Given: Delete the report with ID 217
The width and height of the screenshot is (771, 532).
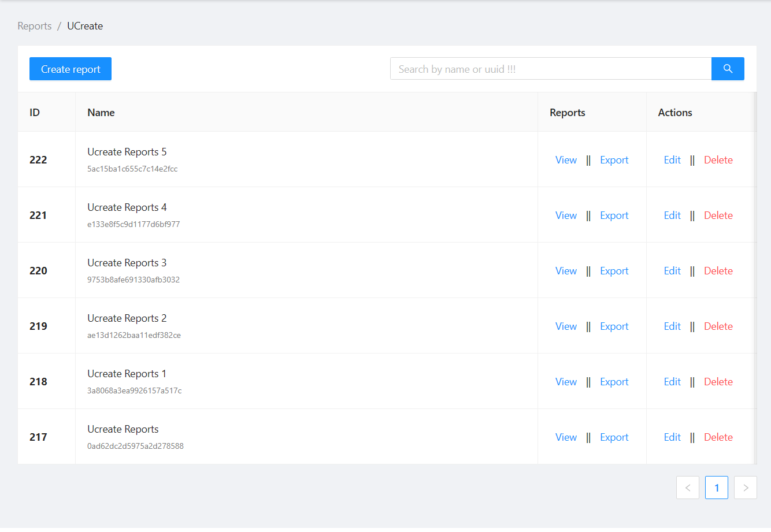Looking at the screenshot, I should coord(718,437).
